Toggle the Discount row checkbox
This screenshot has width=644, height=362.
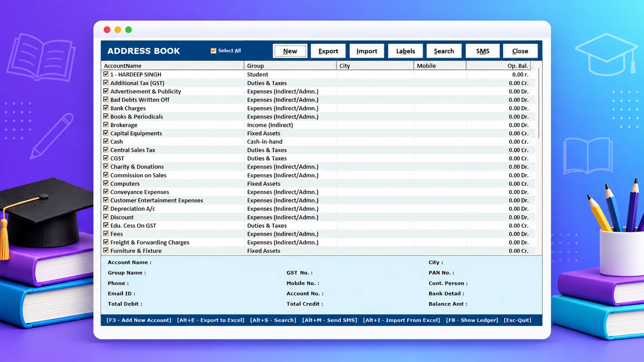pyautogui.click(x=106, y=217)
